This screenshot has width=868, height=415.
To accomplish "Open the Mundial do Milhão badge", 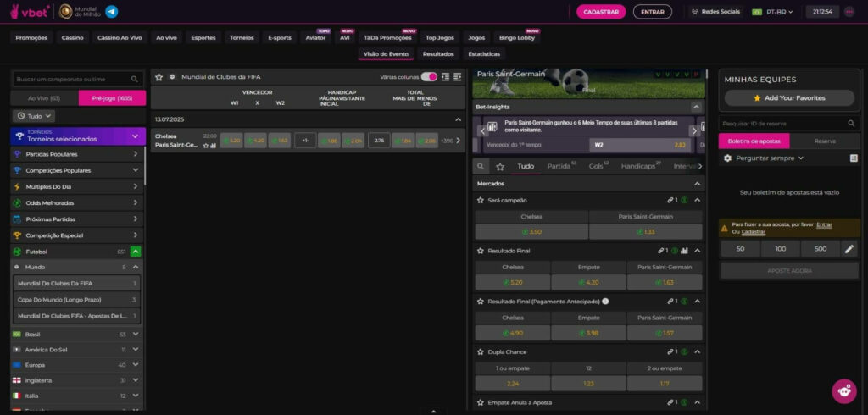I will click(79, 12).
